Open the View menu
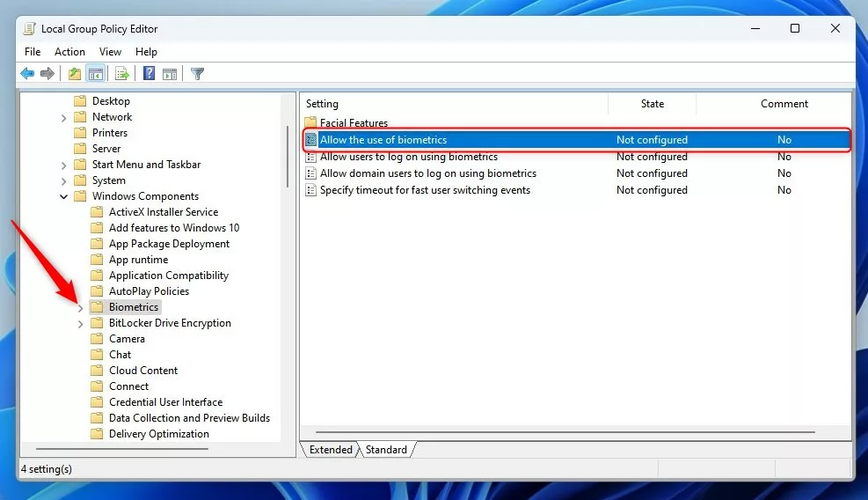The height and width of the screenshot is (500, 868). (110, 52)
